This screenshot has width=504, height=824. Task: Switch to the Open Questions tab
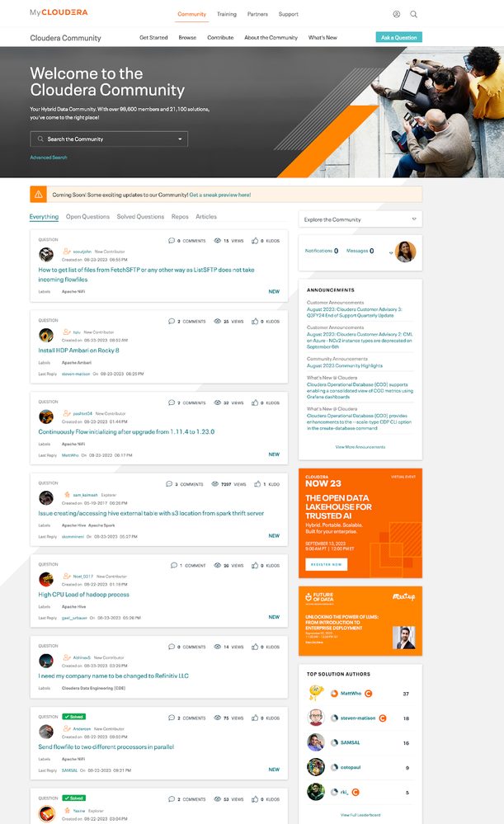pyautogui.click(x=87, y=216)
